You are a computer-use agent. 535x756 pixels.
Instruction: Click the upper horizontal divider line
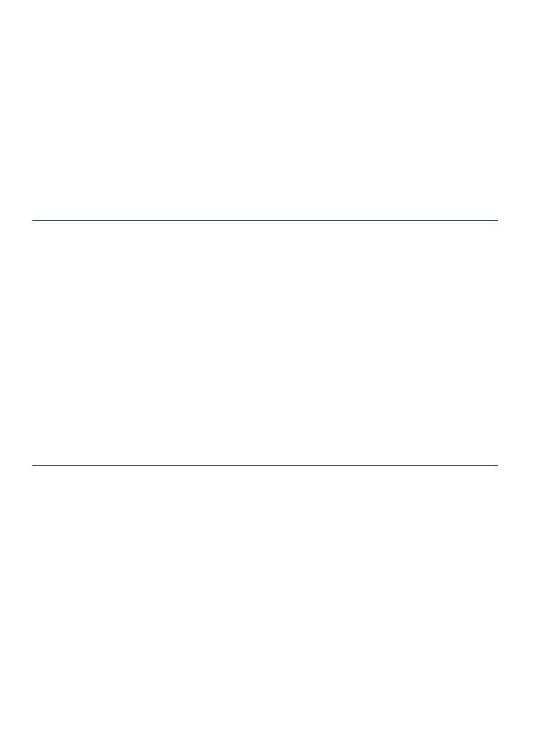(x=265, y=221)
